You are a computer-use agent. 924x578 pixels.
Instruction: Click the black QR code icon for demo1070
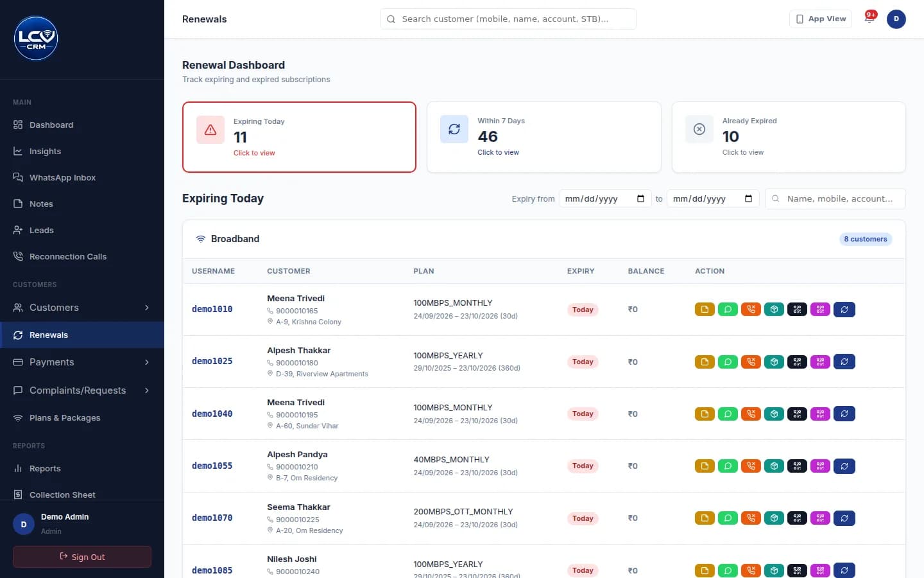[797, 518]
